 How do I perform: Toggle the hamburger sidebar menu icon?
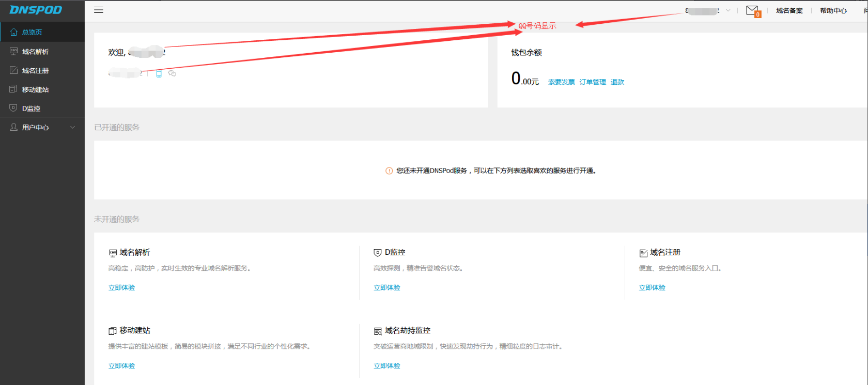click(99, 10)
